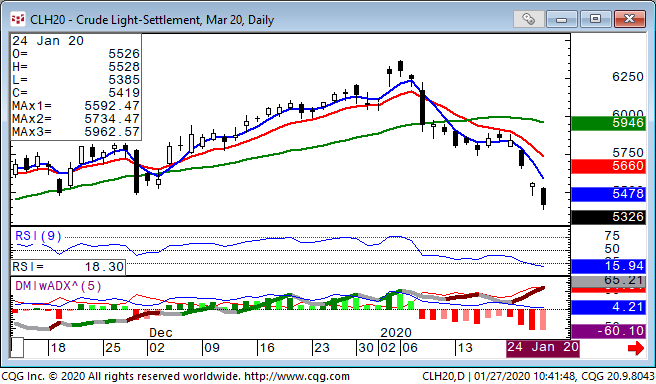Click the RSI(9) study label

click(38, 236)
